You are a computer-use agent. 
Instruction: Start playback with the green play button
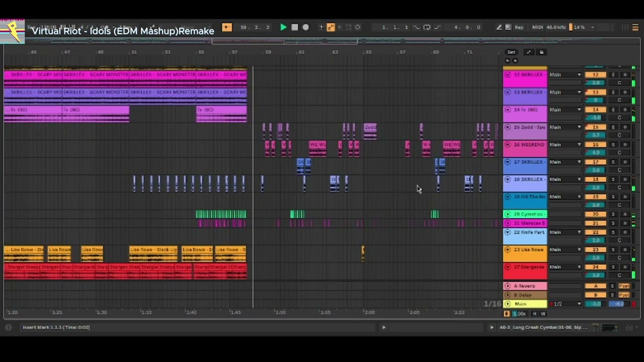[x=283, y=27]
